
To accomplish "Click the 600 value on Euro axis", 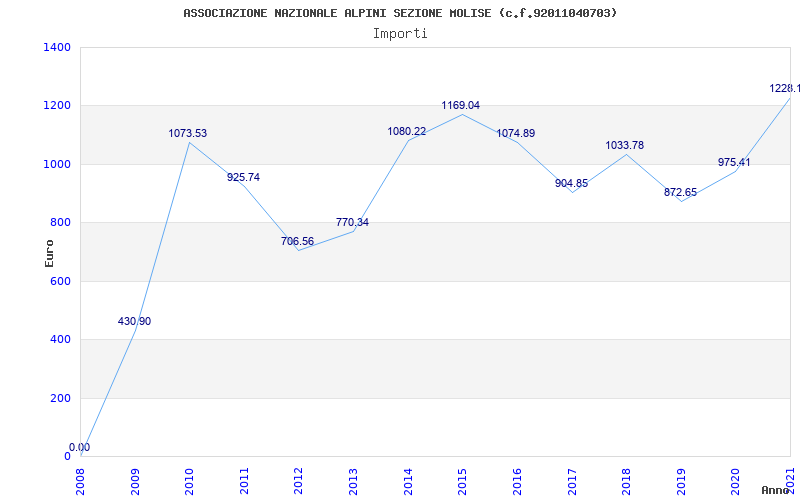I will (x=60, y=281).
